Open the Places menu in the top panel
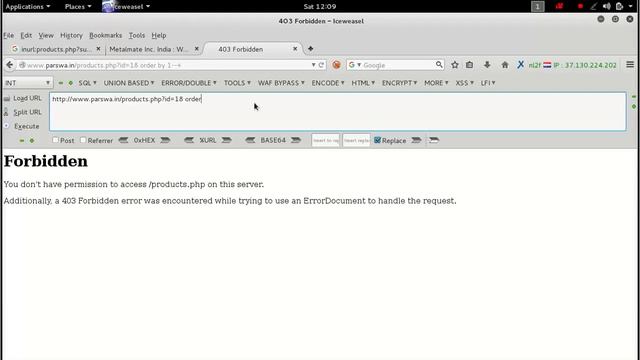 pyautogui.click(x=78, y=7)
